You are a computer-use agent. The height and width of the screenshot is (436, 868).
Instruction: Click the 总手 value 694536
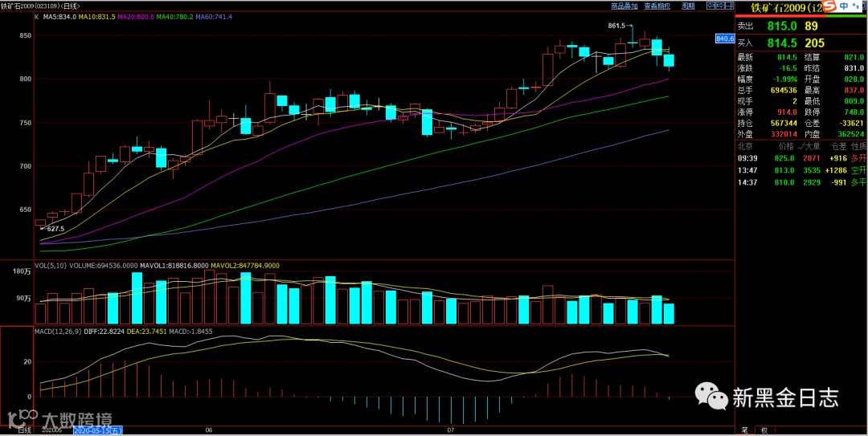784,90
